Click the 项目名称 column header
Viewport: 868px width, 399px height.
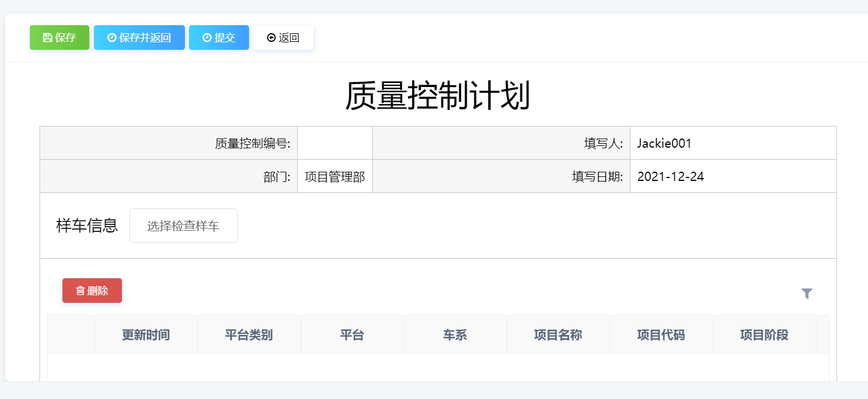[x=558, y=334]
